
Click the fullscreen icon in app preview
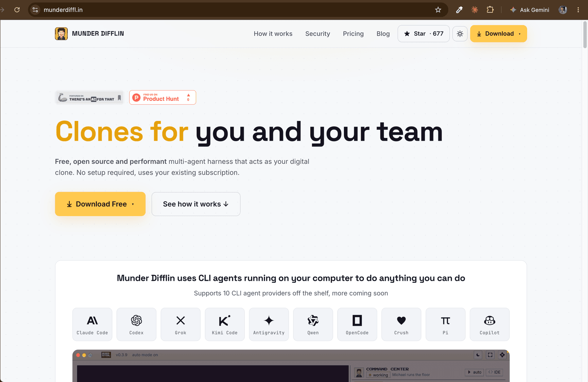[x=490, y=355]
